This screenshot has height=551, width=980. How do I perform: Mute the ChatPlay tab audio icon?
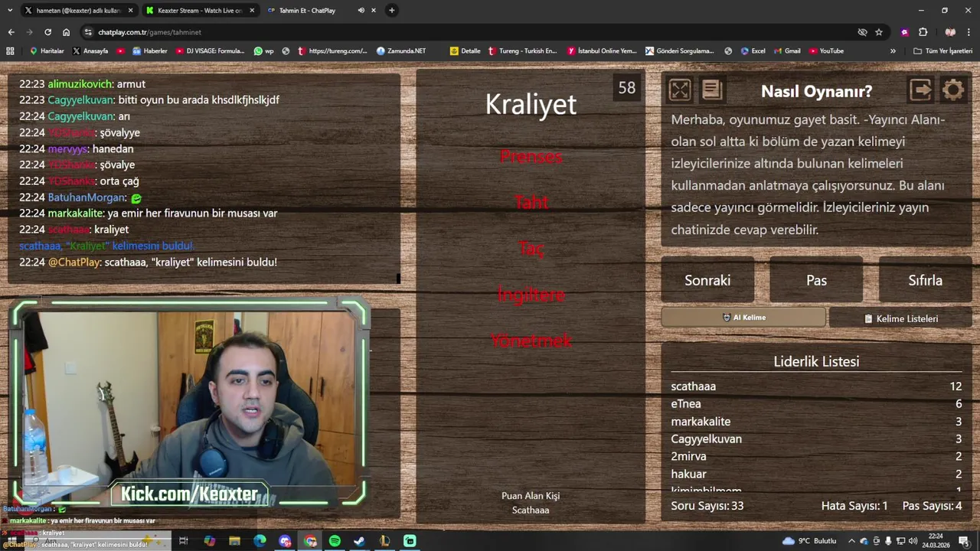[x=361, y=11]
